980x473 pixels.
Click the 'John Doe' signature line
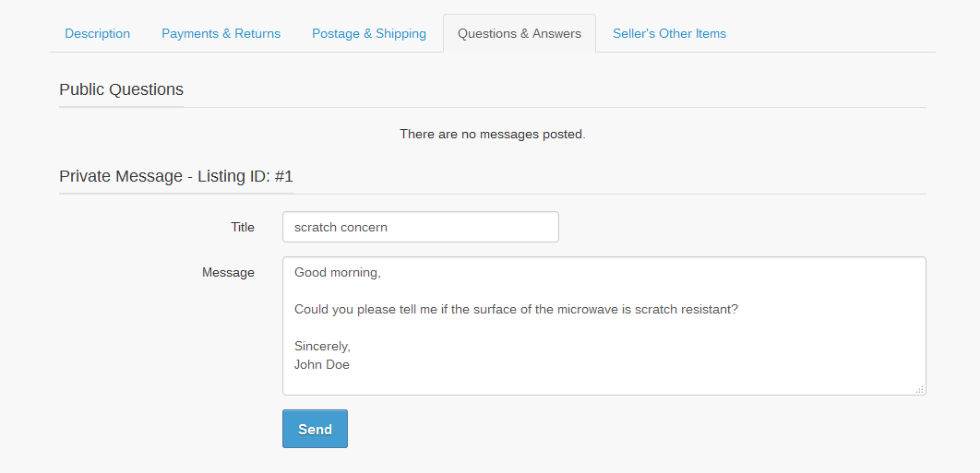pyautogui.click(x=321, y=364)
